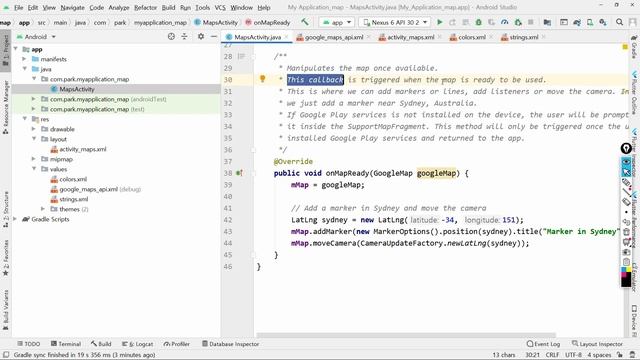Select the eraser in the annotation toolbar

[626, 202]
